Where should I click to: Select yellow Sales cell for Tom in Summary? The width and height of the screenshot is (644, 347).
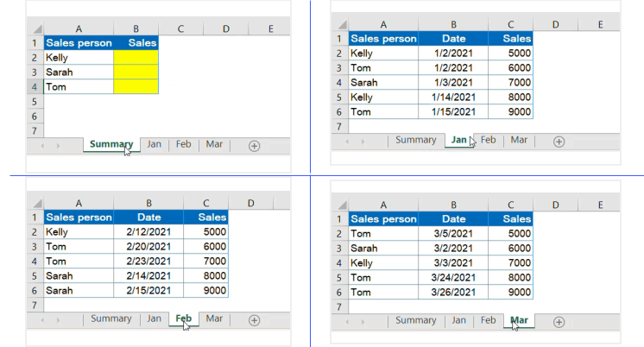click(x=136, y=86)
